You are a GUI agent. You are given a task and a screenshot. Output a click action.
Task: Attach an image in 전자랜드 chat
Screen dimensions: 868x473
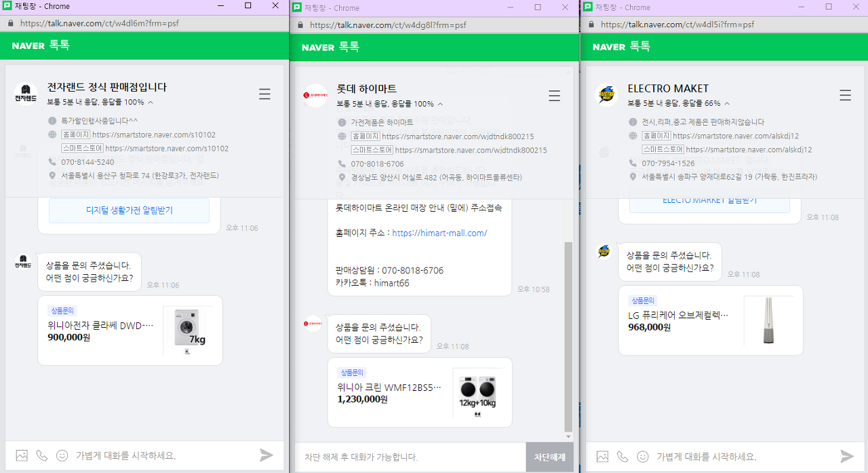[22, 455]
